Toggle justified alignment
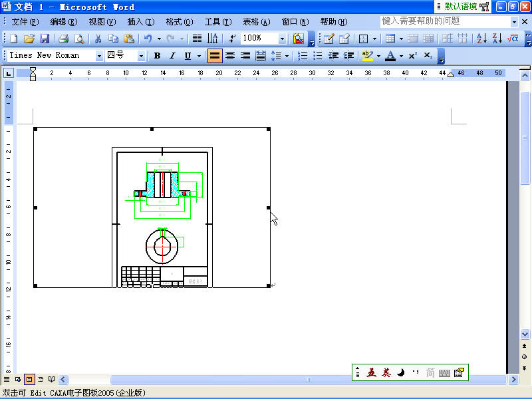Screen dimensions: 532x399 (x=215, y=56)
